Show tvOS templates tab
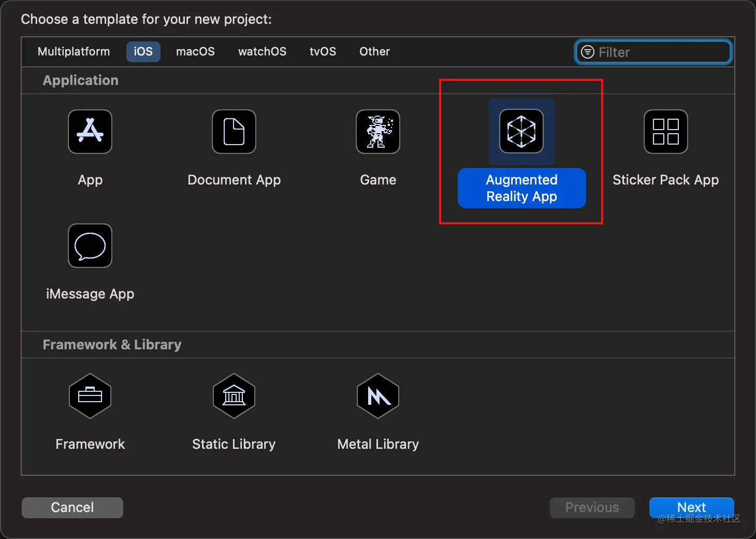This screenshot has height=539, width=756. [x=323, y=52]
